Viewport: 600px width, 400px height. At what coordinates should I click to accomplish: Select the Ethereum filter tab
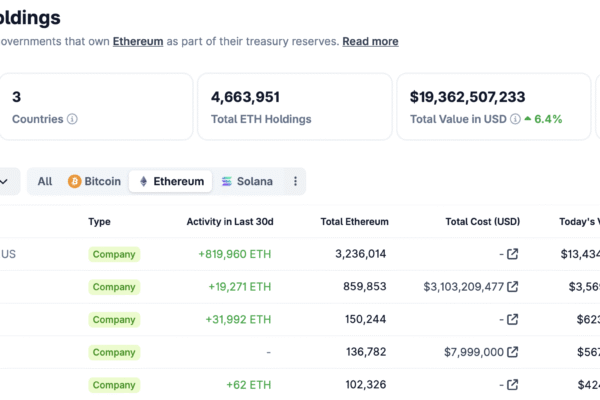coord(171,182)
